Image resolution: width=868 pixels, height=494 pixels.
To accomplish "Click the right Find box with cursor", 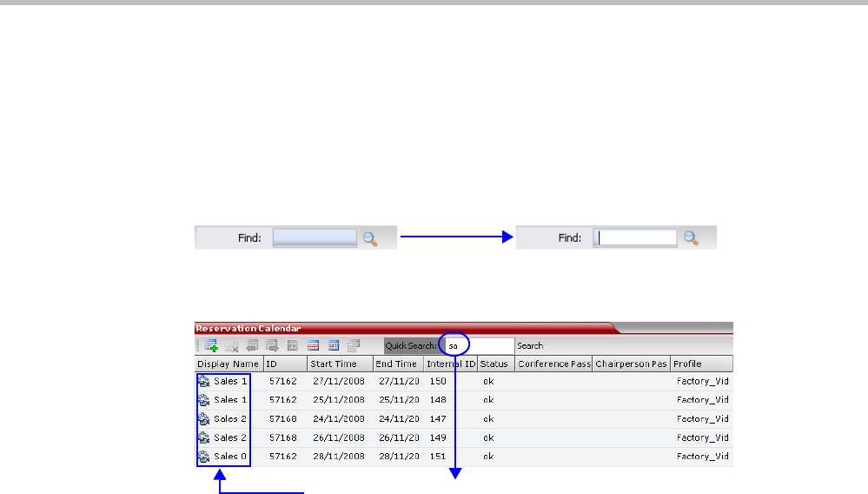I will (634, 237).
